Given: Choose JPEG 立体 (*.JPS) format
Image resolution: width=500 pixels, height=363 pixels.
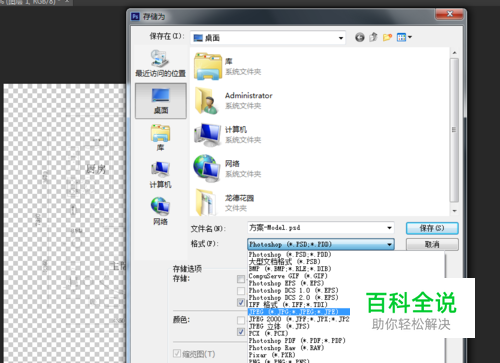Looking at the screenshot, I should 279,326.
